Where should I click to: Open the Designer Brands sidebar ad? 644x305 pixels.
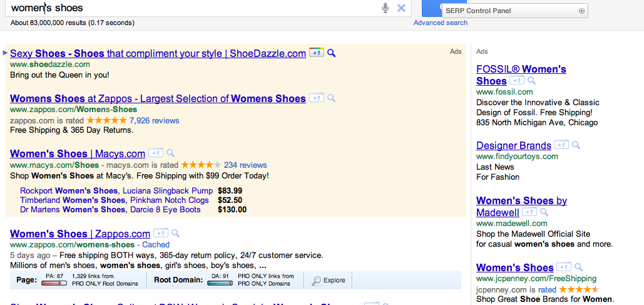click(513, 145)
